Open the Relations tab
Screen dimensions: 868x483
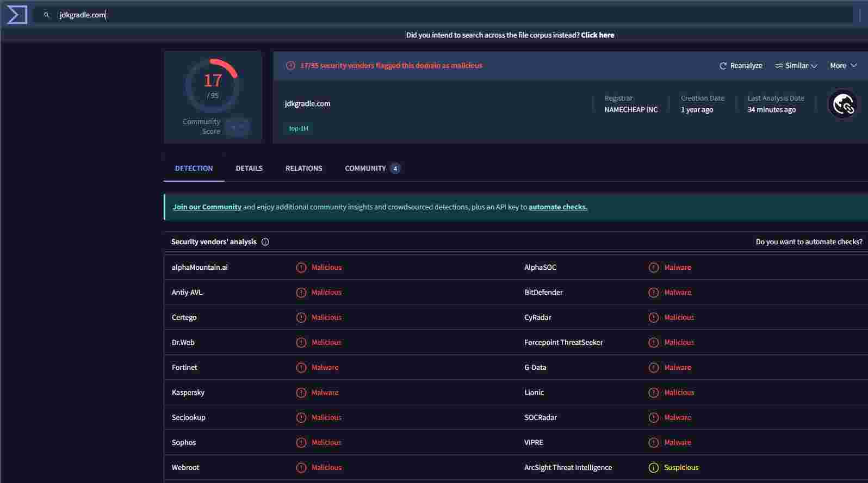click(x=303, y=169)
